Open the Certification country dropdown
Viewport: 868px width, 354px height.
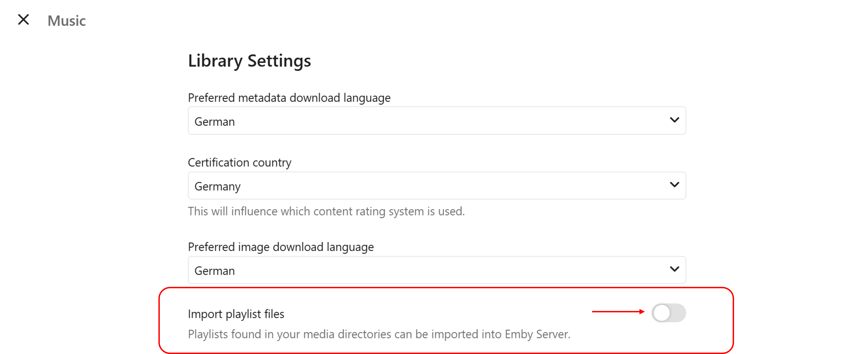click(436, 185)
